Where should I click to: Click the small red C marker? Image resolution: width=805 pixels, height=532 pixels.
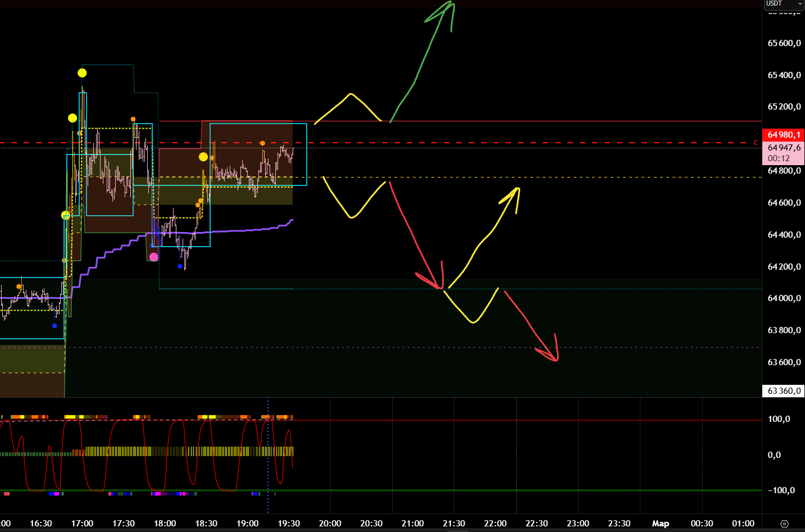tap(756, 143)
